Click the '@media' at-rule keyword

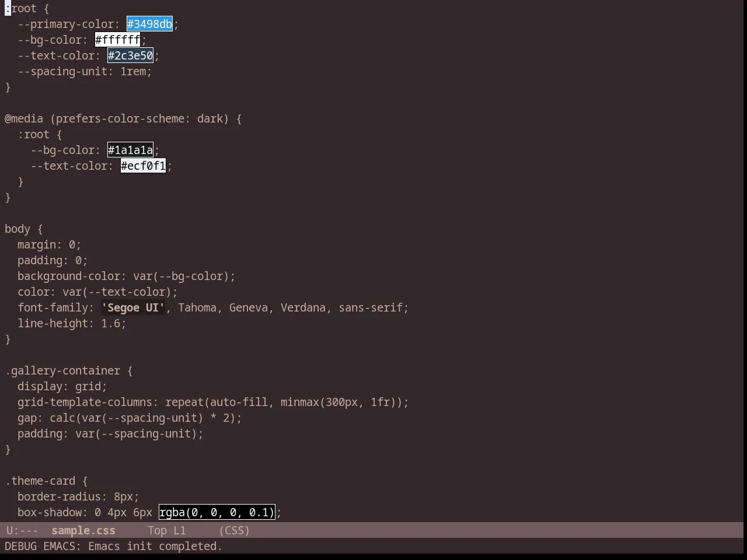(x=24, y=118)
